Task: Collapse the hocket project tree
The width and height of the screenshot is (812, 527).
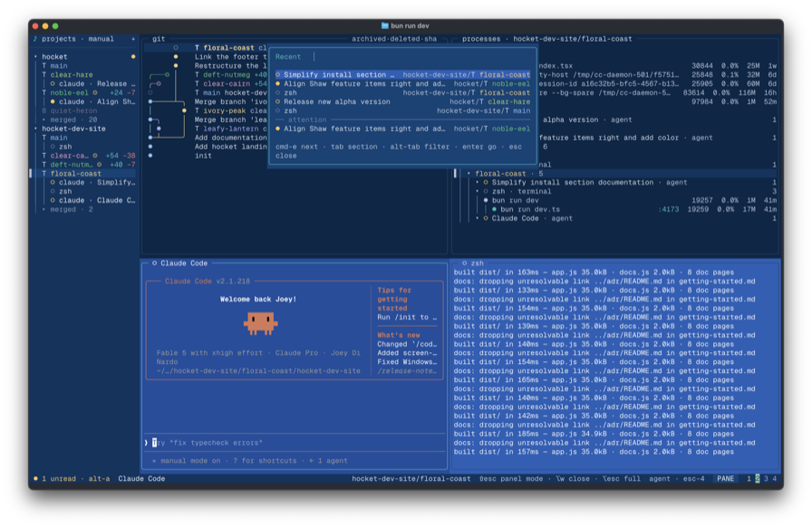Action: coord(35,56)
